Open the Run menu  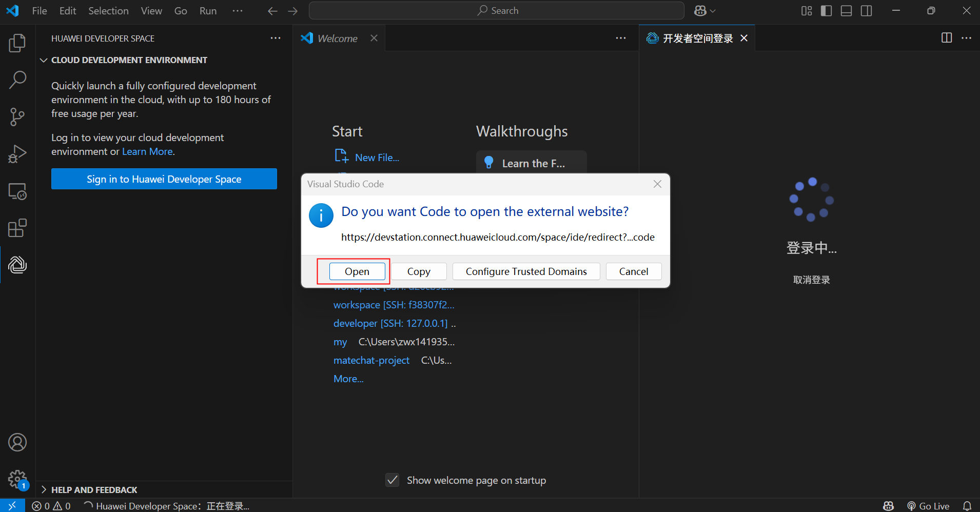[x=208, y=11]
